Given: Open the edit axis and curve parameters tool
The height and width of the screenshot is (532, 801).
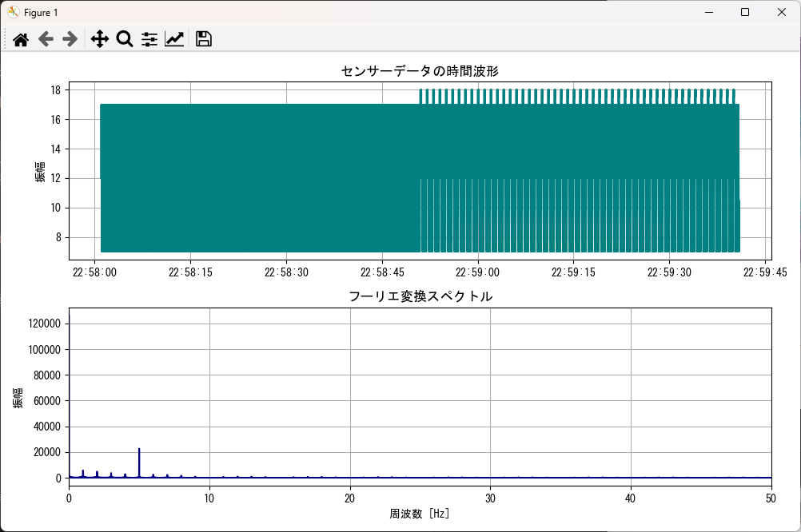Looking at the screenshot, I should coord(174,39).
